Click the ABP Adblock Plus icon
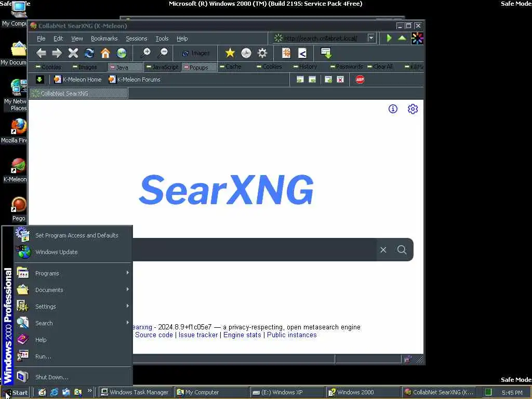Image resolution: width=532 pixels, height=399 pixels. (x=360, y=79)
